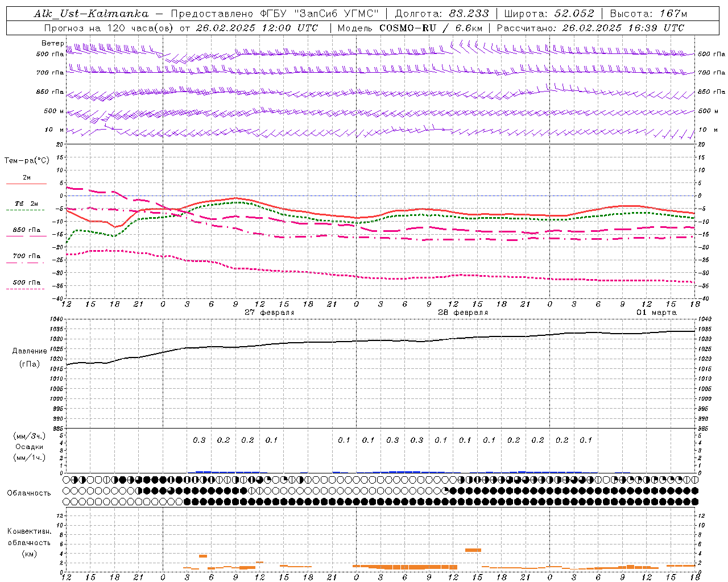Viewport: 728px width, 582px height.
Task: Click the 'Облачность' cloud cover label
Action: pos(29,493)
